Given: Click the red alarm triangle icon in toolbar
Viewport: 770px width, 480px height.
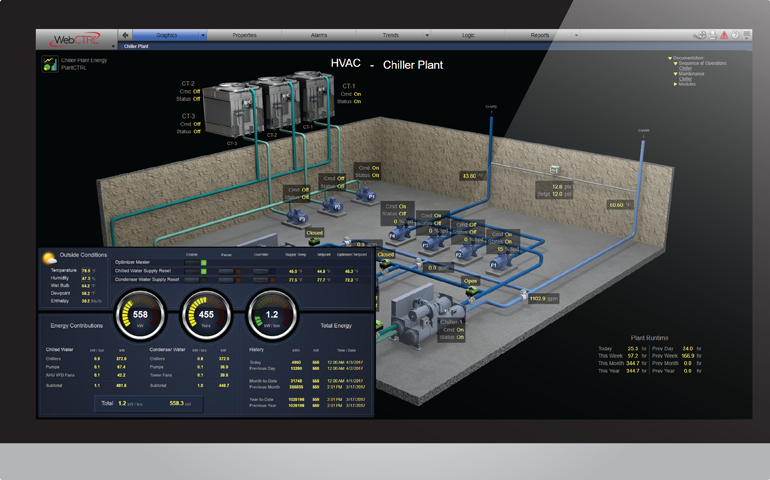Looking at the screenshot, I should [x=724, y=35].
